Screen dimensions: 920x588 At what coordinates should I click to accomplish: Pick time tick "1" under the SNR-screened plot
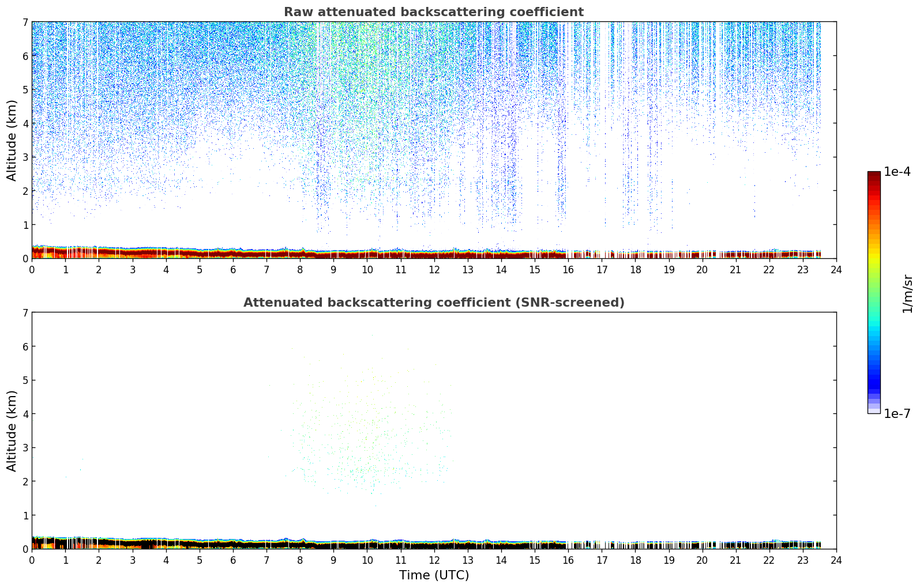pos(65,560)
